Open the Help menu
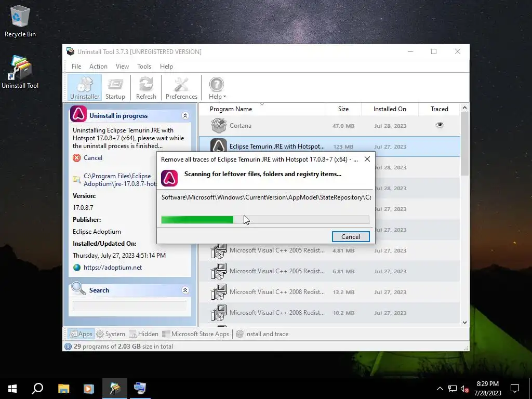 pos(166,66)
